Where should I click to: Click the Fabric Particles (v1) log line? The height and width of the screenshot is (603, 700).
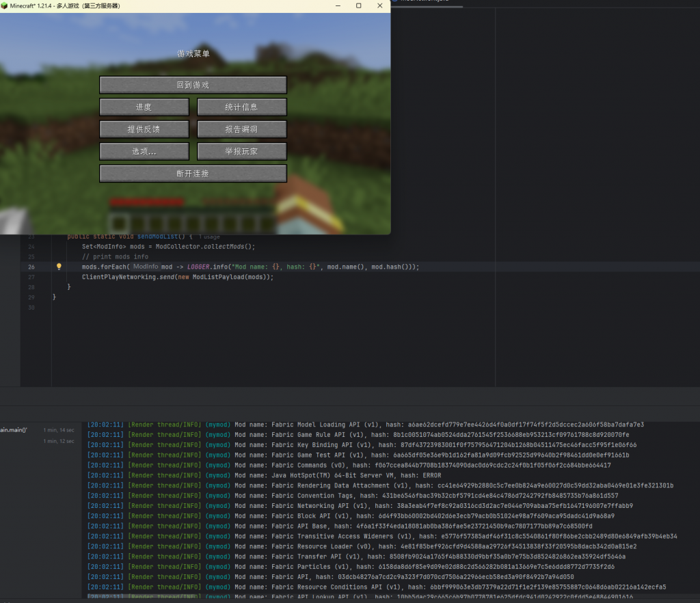click(x=351, y=567)
